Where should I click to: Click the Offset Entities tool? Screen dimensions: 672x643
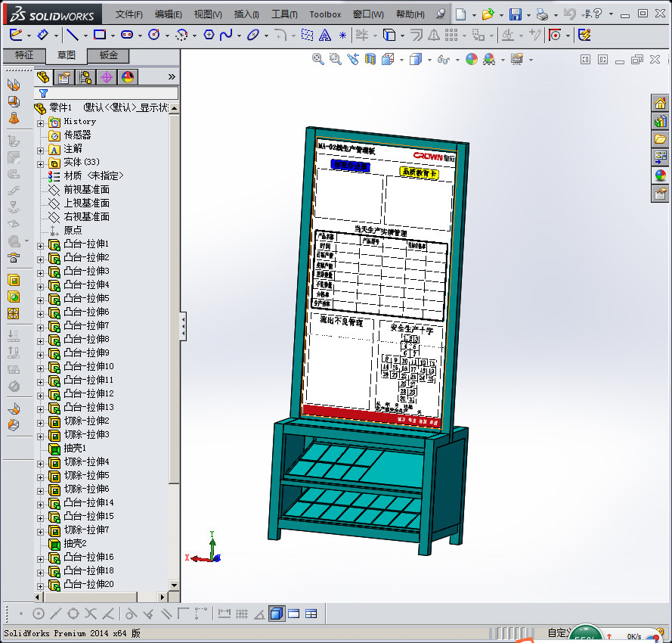click(x=417, y=35)
